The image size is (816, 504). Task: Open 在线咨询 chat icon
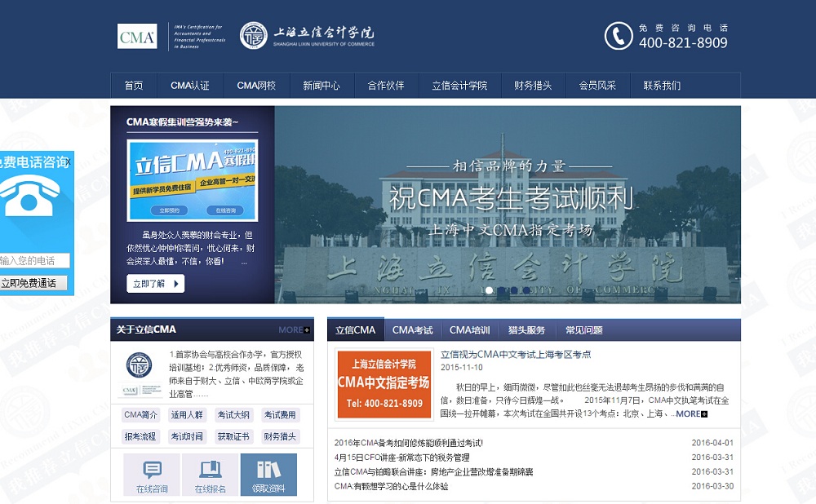point(152,475)
